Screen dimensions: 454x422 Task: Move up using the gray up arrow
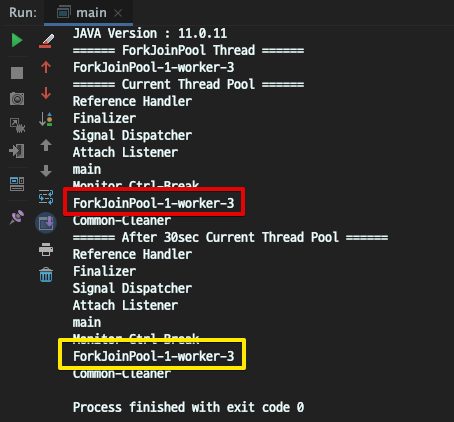46,145
